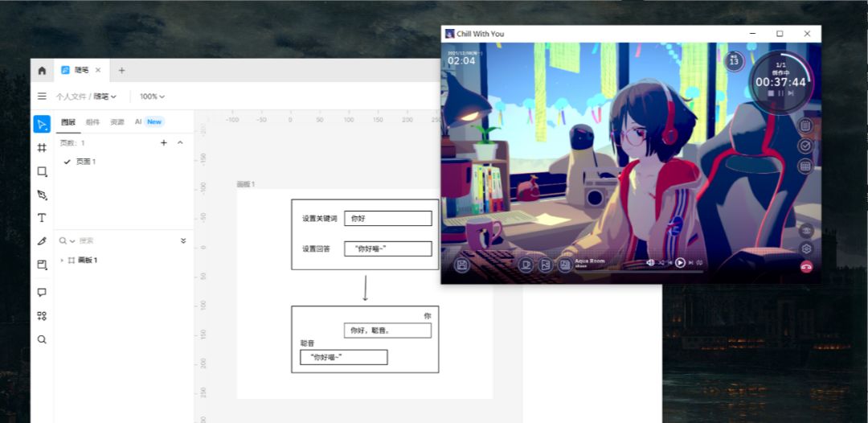Open checkmark to-do icon in Chill With You
Viewport: 868px width, 423px height.
(x=805, y=146)
